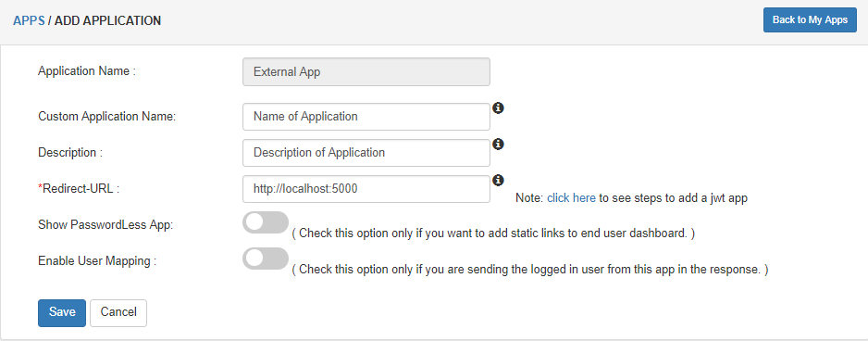Click the disabled External App name field
The height and width of the screenshot is (341, 868).
[366, 72]
